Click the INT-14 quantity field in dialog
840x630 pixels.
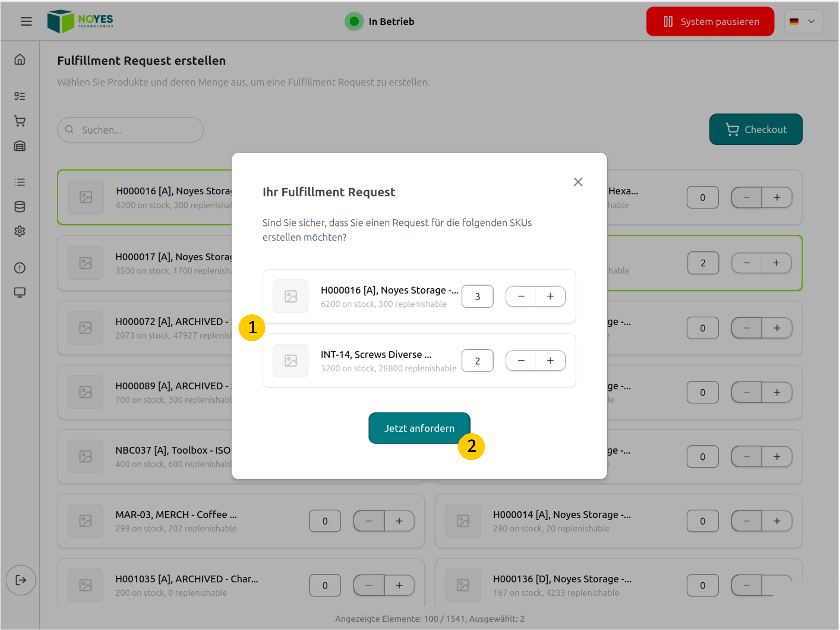[477, 361]
